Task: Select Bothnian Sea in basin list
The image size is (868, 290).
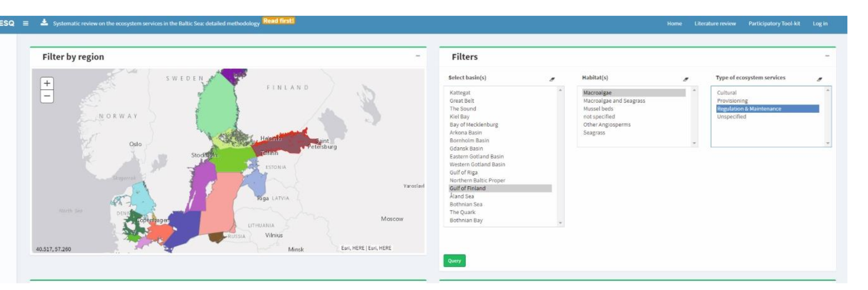Action: (466, 204)
